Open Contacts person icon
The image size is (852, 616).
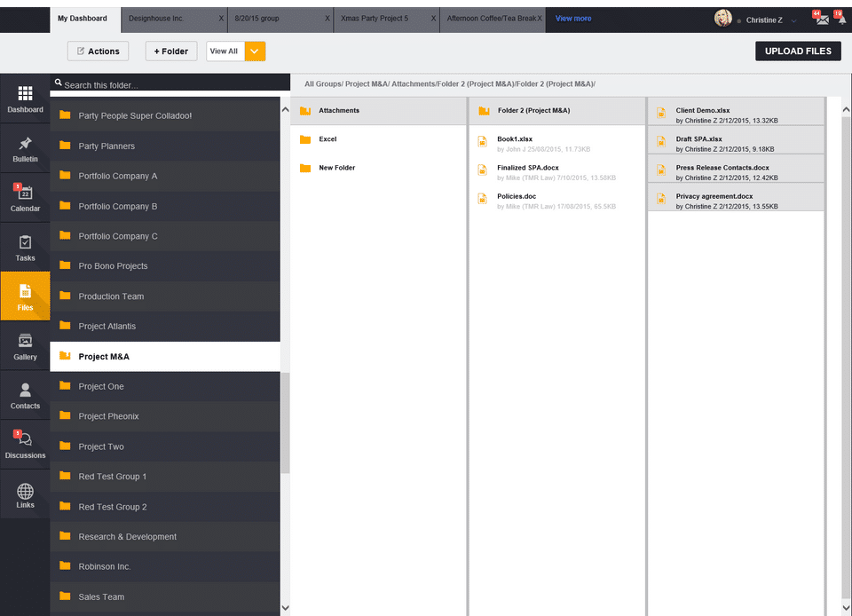pos(25,390)
